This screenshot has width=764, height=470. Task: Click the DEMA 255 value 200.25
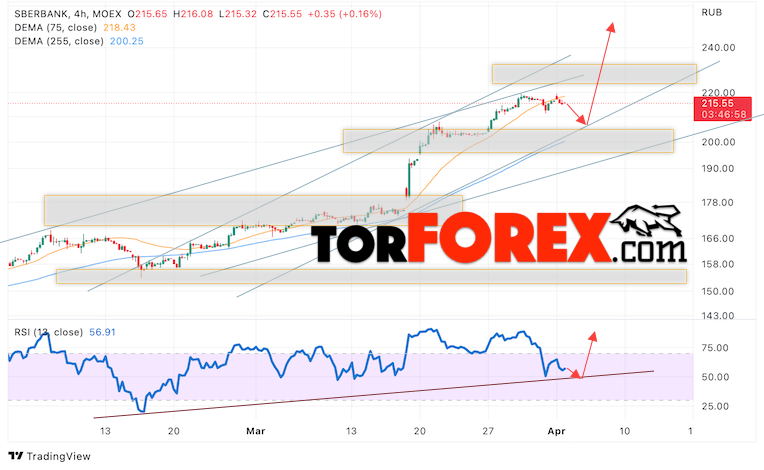tap(127, 41)
